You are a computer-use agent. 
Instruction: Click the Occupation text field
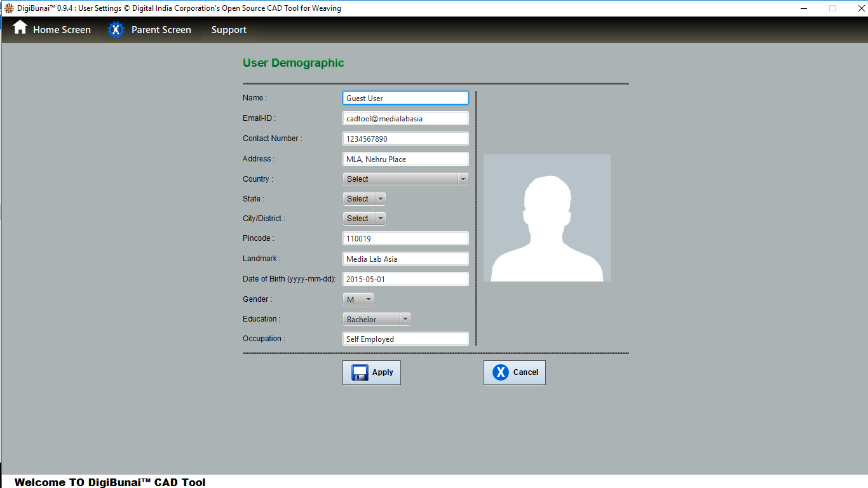pos(405,339)
